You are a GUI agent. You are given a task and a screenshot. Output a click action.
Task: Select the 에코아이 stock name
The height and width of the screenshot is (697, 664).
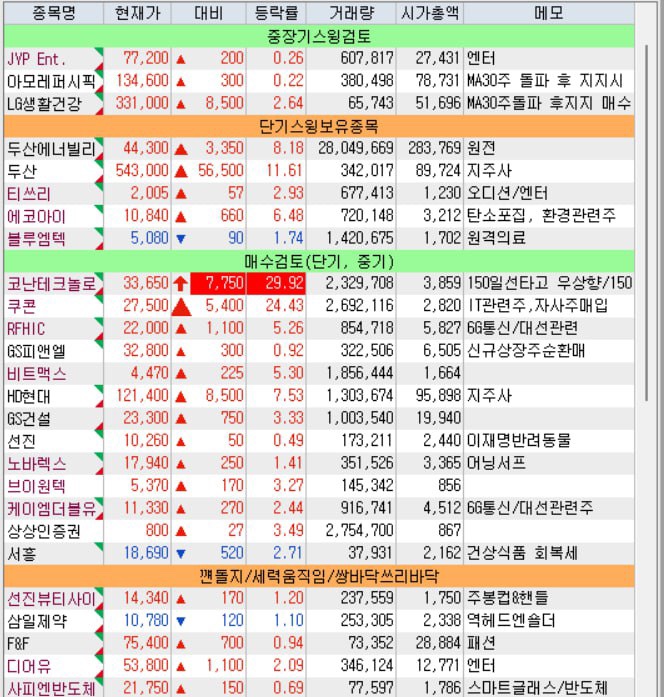point(36,216)
